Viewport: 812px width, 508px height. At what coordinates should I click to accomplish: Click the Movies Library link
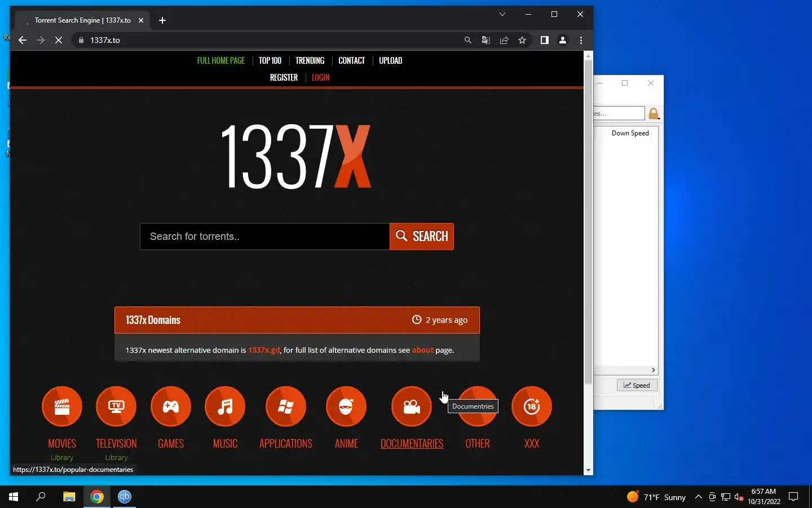click(x=62, y=458)
